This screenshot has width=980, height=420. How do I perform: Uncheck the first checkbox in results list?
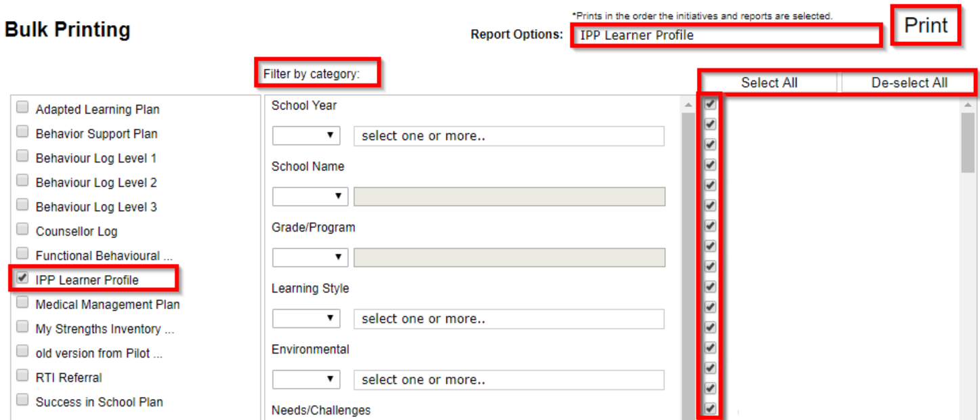pos(710,104)
